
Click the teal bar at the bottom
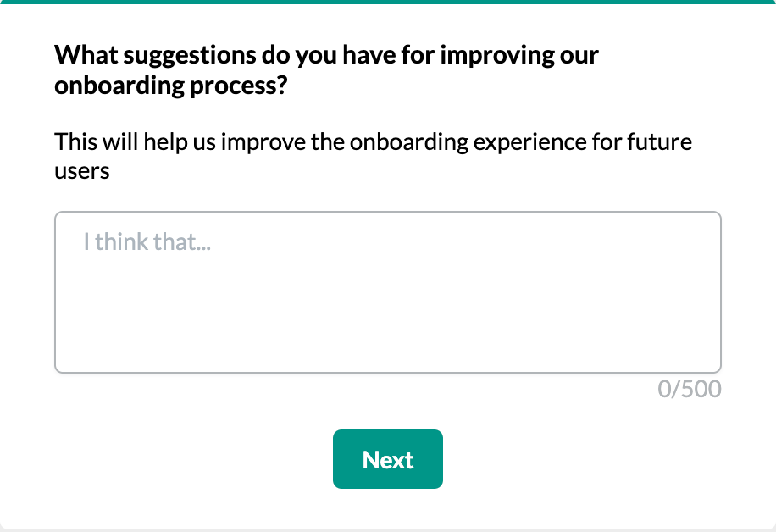[388, 527]
